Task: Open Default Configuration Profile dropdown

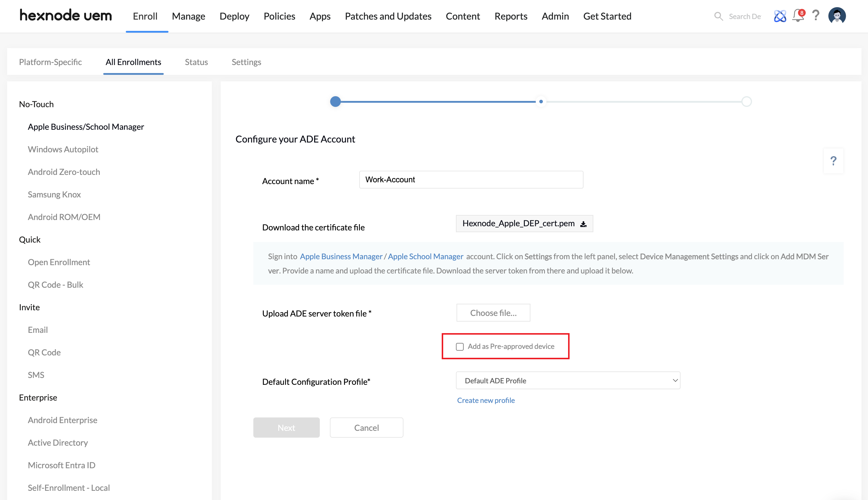Action: (x=568, y=381)
